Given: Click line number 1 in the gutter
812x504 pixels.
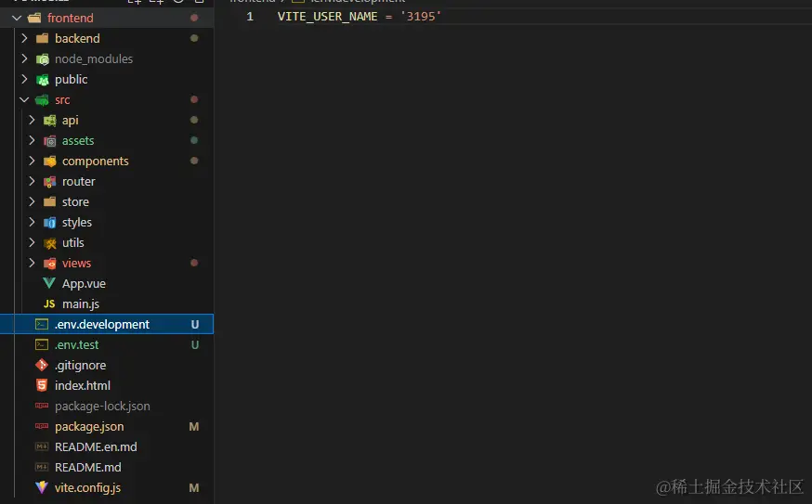Looking at the screenshot, I should coord(250,17).
